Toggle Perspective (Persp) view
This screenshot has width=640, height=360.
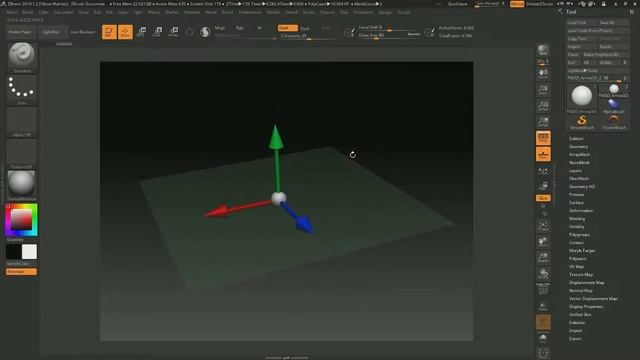pyautogui.click(x=543, y=138)
